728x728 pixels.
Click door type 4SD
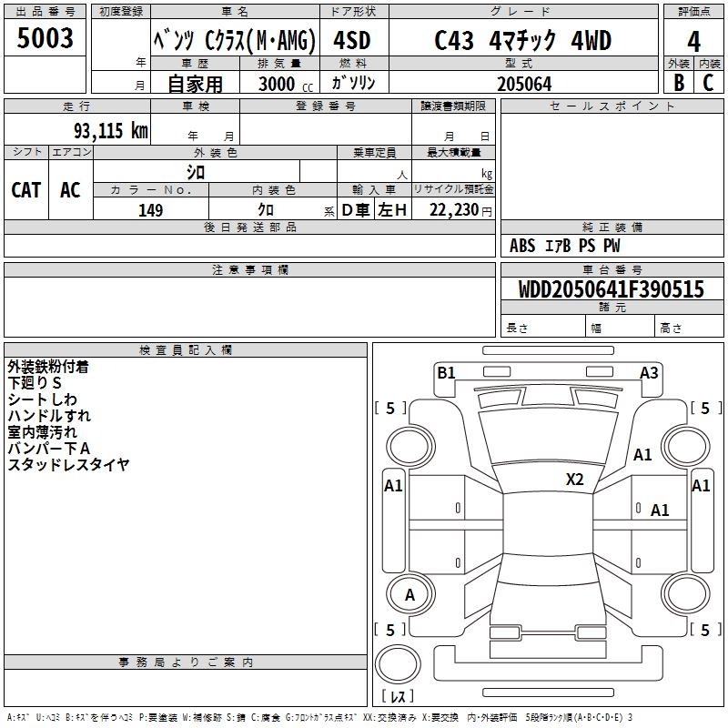tap(352, 40)
